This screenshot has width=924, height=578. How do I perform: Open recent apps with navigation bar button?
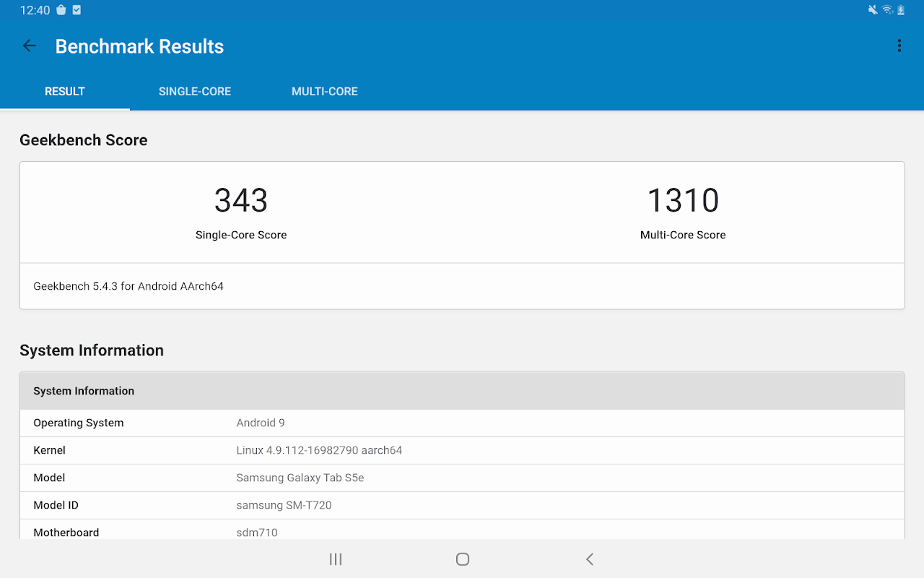point(336,558)
